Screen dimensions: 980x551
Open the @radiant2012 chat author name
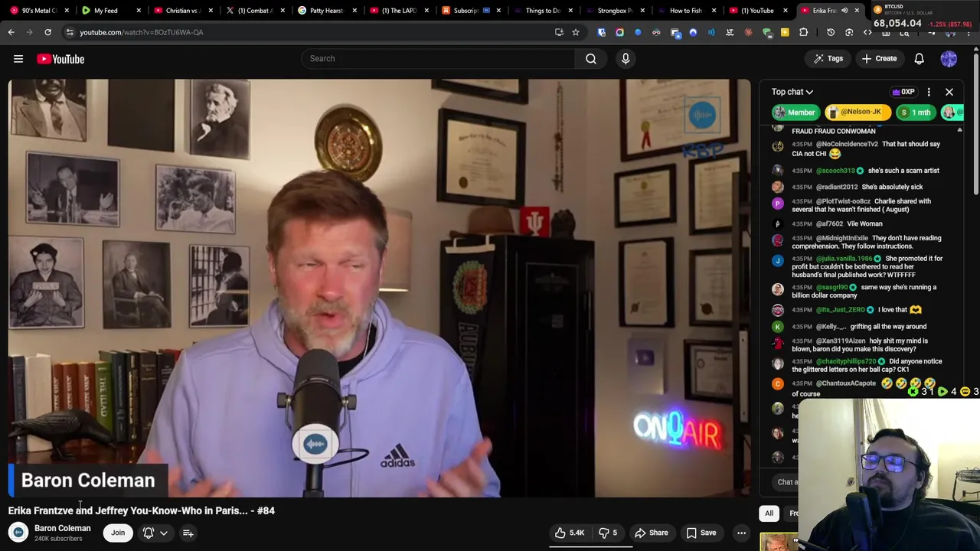tap(837, 187)
